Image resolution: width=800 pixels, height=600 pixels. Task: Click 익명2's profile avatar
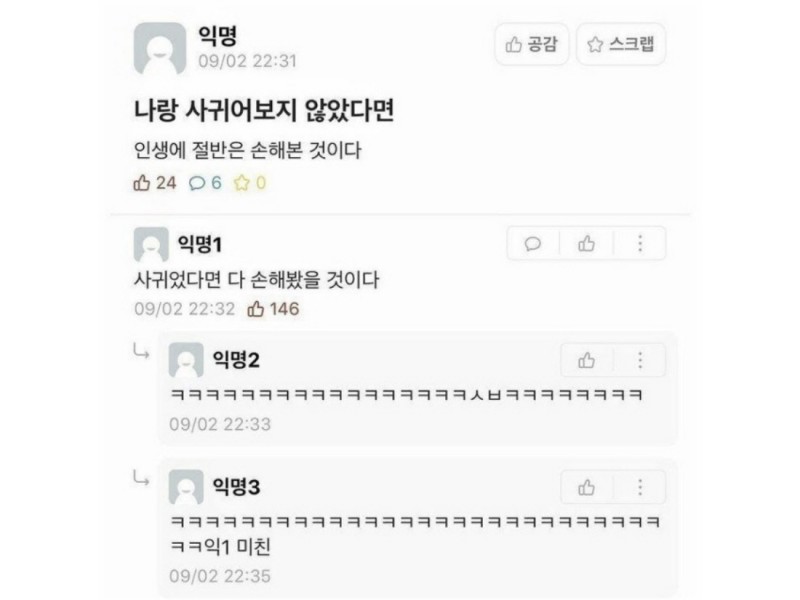[186, 360]
